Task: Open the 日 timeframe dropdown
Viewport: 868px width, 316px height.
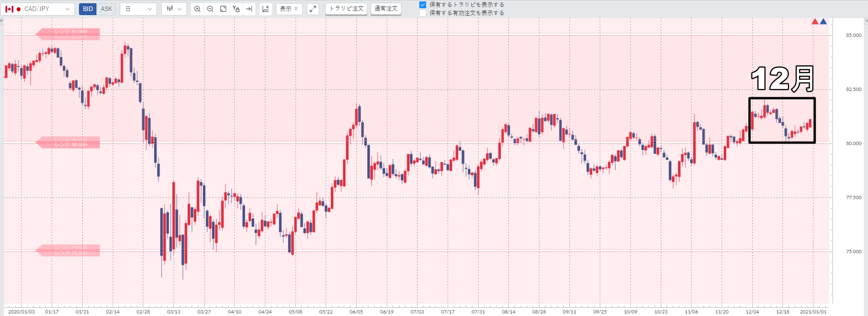Action: click(x=138, y=9)
